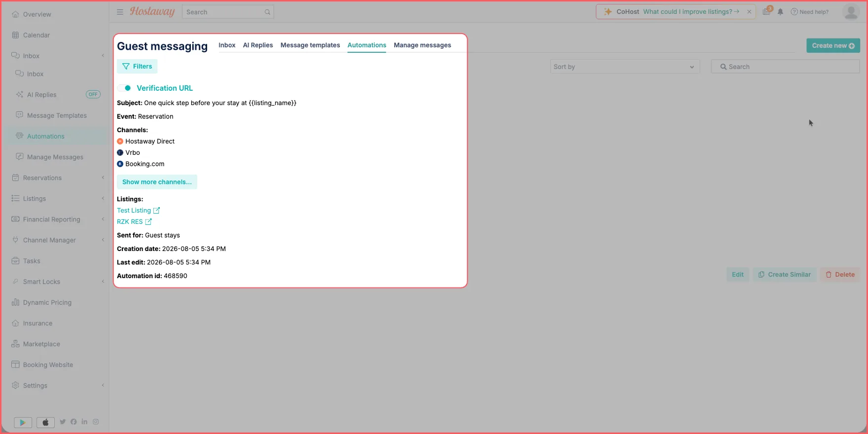The height and width of the screenshot is (434, 868).
Task: Open the Facebook social icon
Action: tap(73, 422)
